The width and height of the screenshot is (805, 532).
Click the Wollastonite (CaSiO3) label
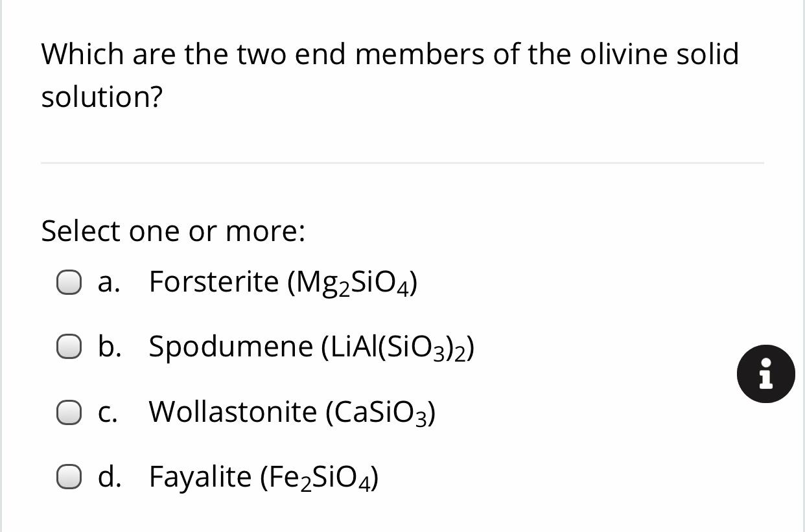tap(292, 411)
